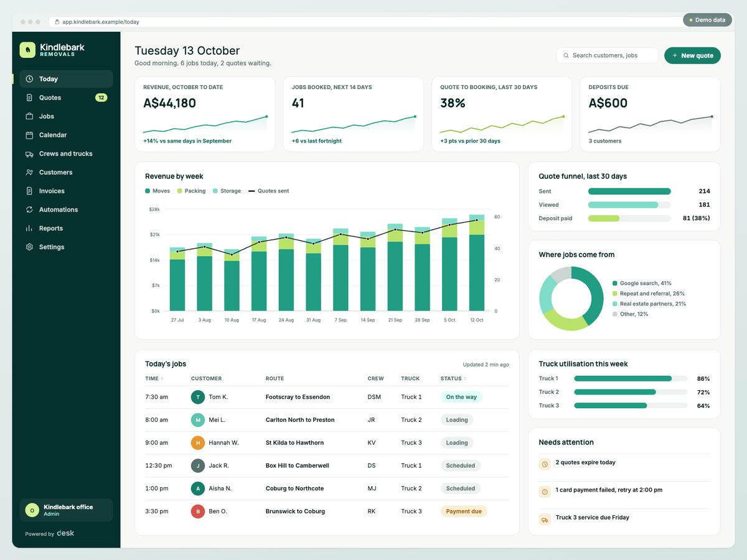Click the Deposit paid funnel bar
747x560 pixels.
pyautogui.click(x=629, y=218)
